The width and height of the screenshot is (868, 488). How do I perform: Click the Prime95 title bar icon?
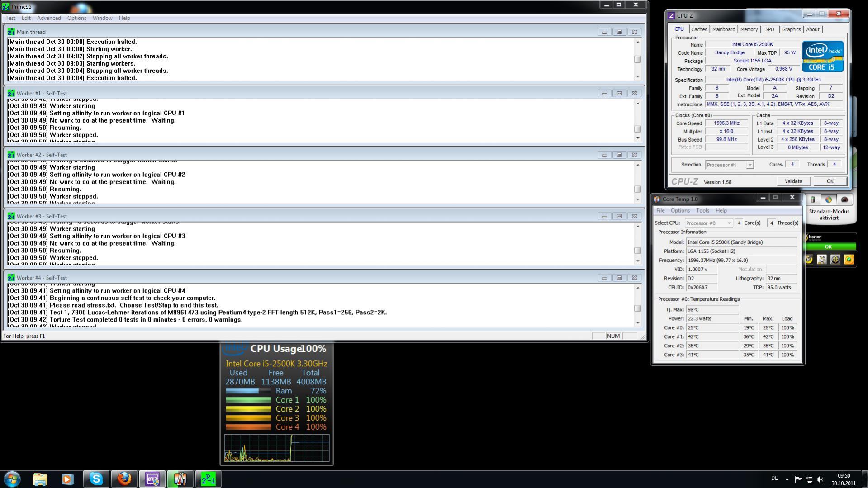coord(5,7)
